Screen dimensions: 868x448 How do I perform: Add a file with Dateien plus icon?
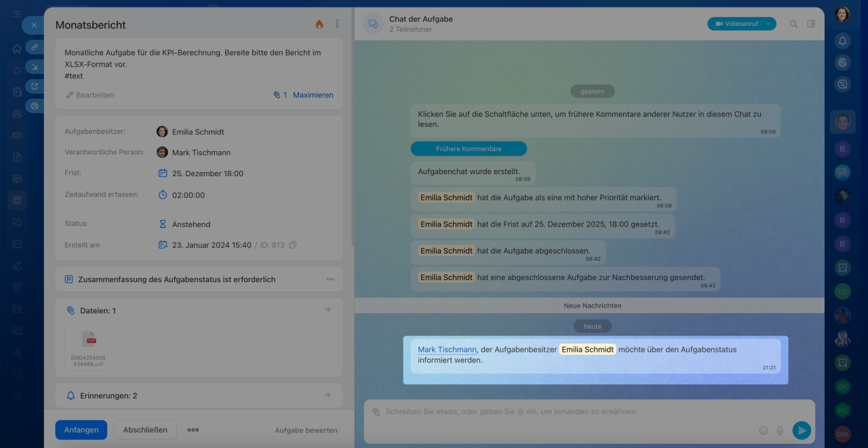point(328,310)
